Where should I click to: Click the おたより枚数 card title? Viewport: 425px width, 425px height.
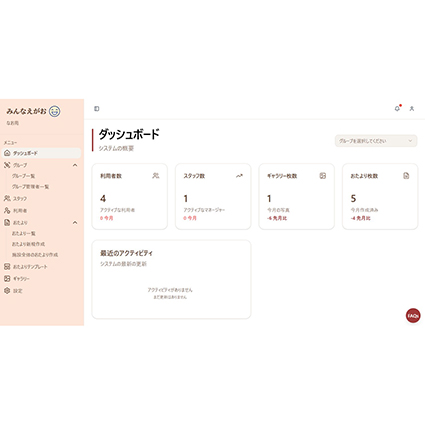coord(364,176)
